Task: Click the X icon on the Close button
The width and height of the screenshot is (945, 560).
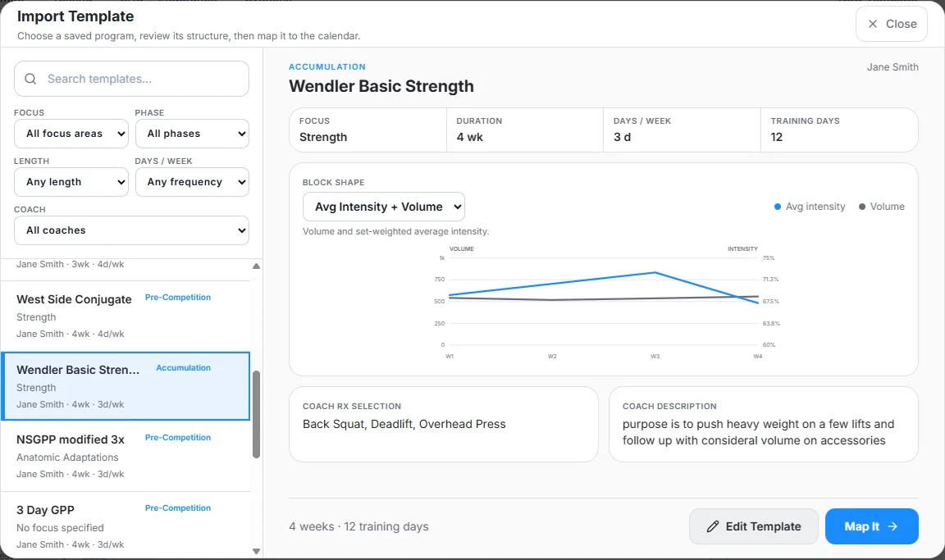Action: (872, 24)
